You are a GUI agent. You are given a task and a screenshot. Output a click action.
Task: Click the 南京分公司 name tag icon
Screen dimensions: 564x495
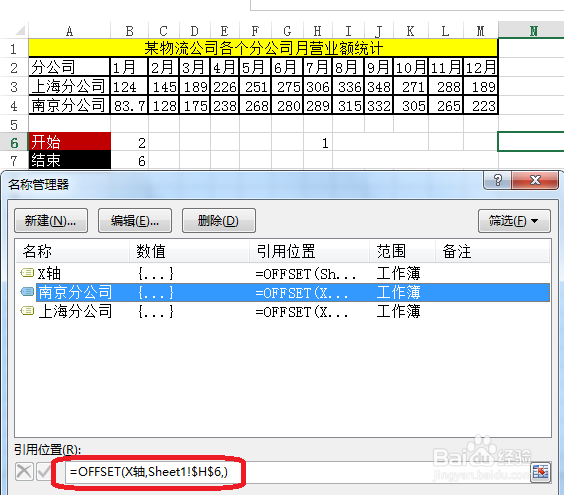(27, 292)
